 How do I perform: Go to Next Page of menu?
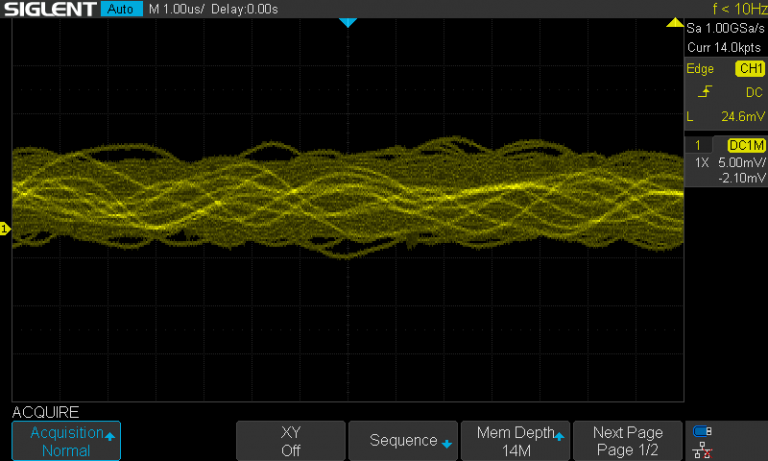tap(627, 441)
